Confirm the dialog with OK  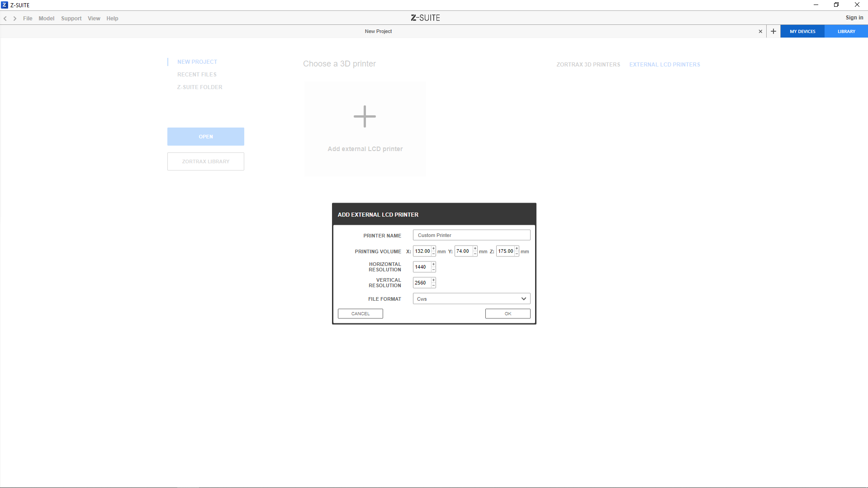tap(508, 314)
